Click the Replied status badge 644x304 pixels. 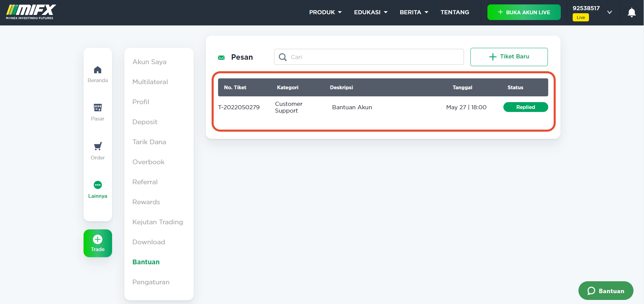tap(525, 107)
